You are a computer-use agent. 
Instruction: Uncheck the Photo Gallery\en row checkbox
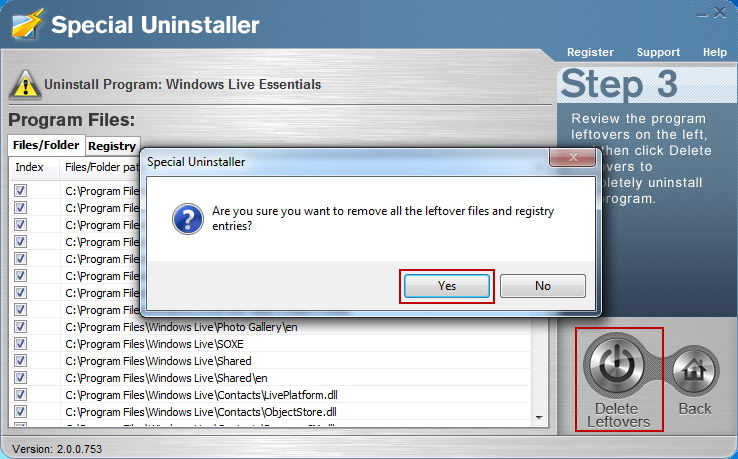[x=20, y=327]
